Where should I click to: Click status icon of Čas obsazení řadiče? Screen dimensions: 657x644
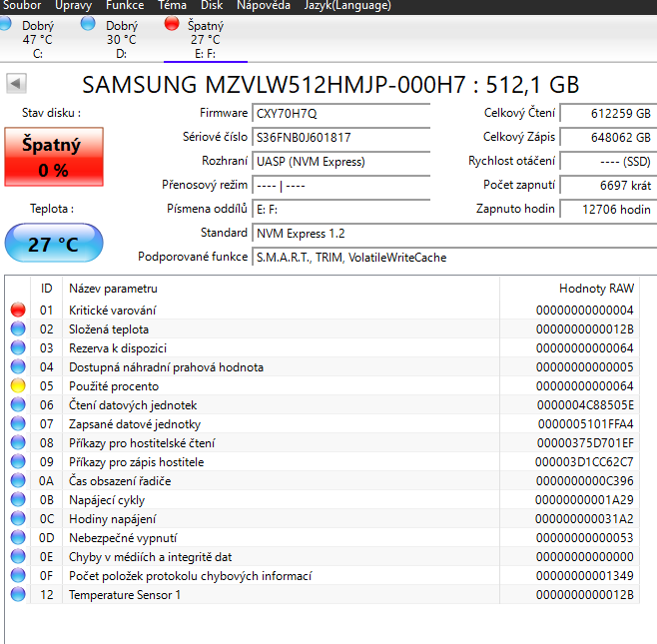(18, 480)
